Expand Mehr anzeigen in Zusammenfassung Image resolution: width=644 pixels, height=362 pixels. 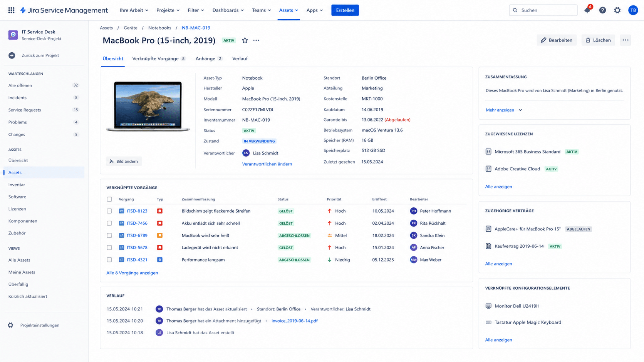[504, 110]
